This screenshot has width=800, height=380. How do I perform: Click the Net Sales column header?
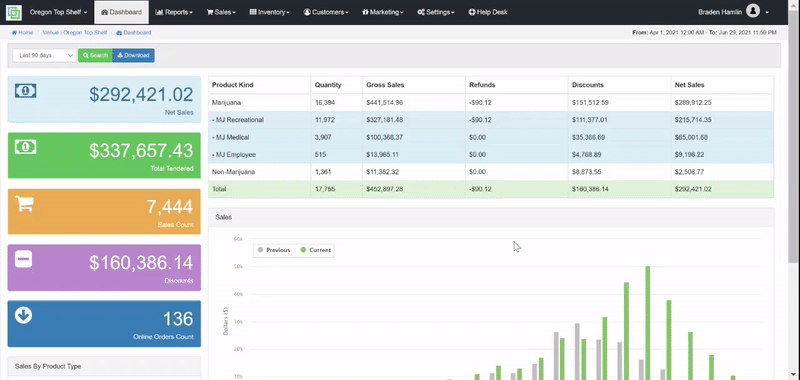click(689, 85)
